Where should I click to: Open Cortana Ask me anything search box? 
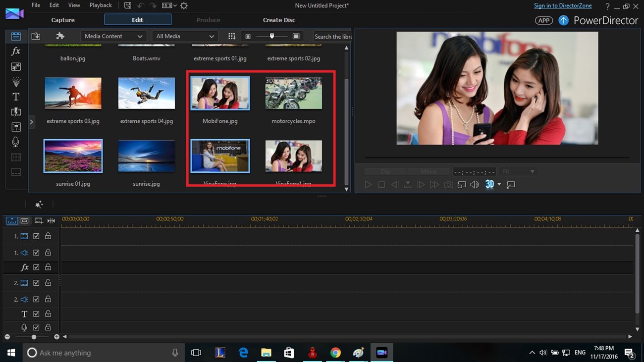103,353
